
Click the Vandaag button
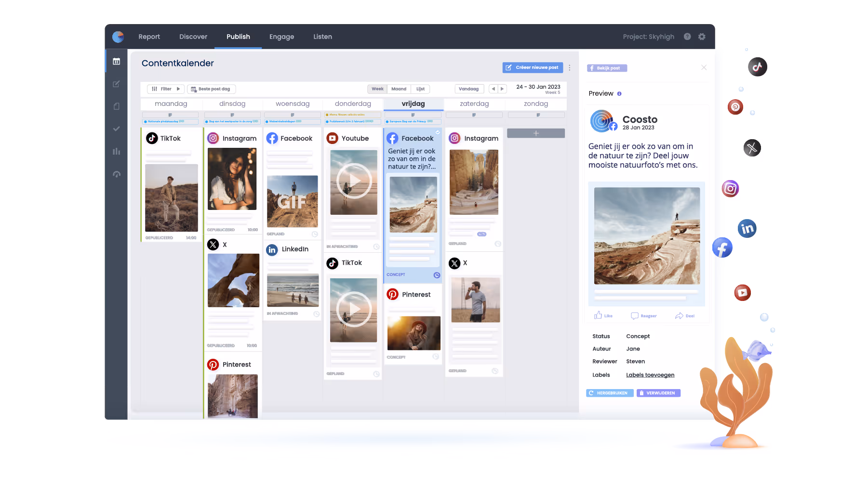tap(469, 89)
